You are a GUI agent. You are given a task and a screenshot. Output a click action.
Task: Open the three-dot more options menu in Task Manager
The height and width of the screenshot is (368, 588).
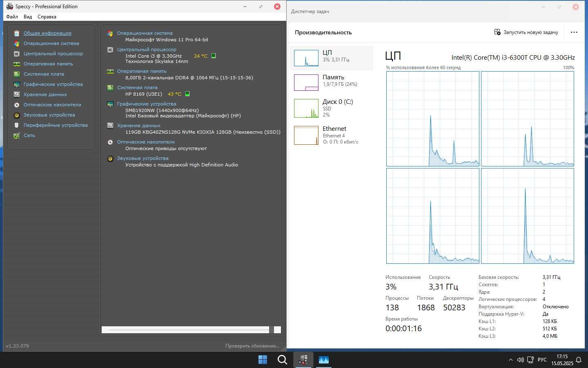point(574,32)
